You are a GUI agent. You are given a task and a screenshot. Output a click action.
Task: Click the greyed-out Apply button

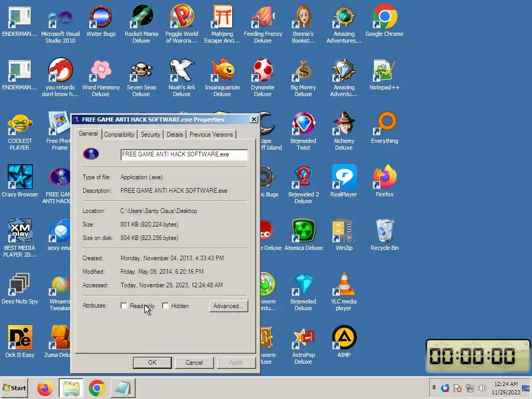coord(236,362)
